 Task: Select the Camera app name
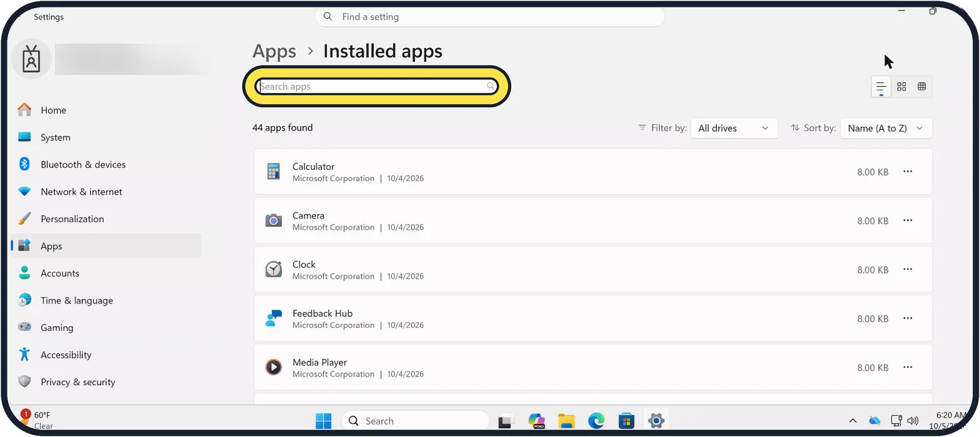pos(308,215)
